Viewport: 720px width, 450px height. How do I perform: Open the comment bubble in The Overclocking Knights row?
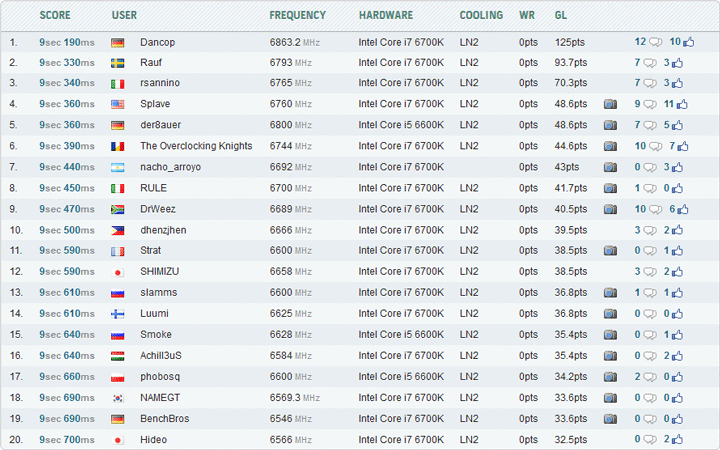click(655, 146)
